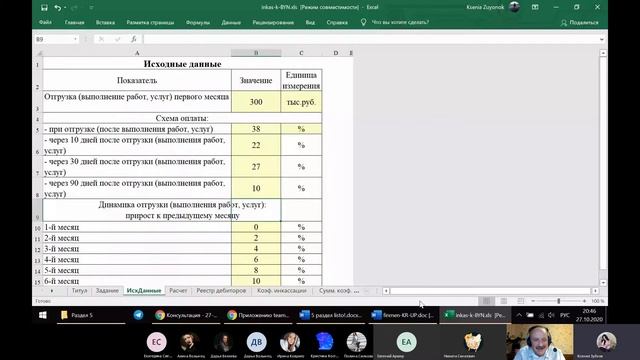Open the Коэф. инкассации sheet tab
The width and height of the screenshot is (640, 360).
click(x=282, y=291)
